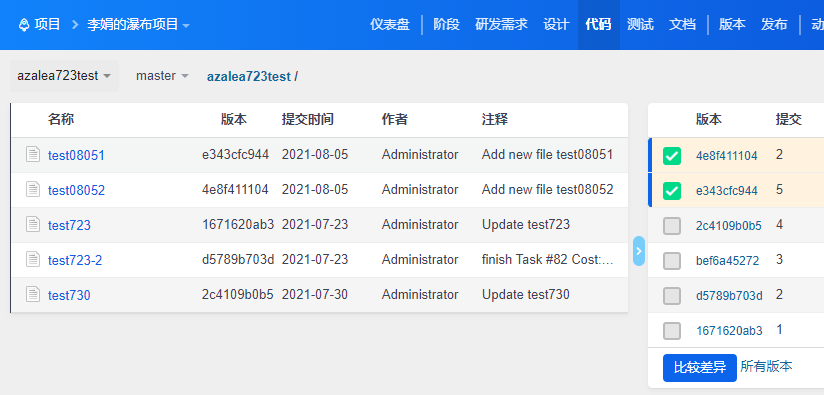Click file icon next to test730
The height and width of the screenshot is (395, 824).
(x=33, y=294)
